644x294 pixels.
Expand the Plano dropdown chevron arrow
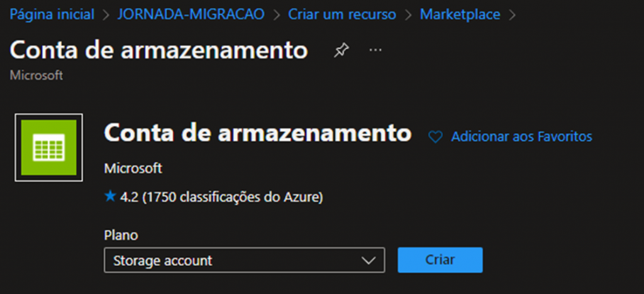pos(367,260)
